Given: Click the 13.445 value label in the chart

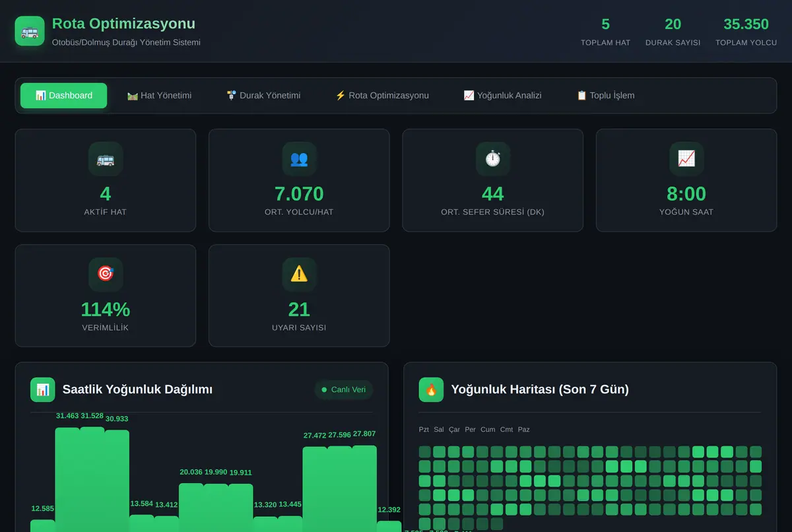Looking at the screenshot, I should coord(290,505).
